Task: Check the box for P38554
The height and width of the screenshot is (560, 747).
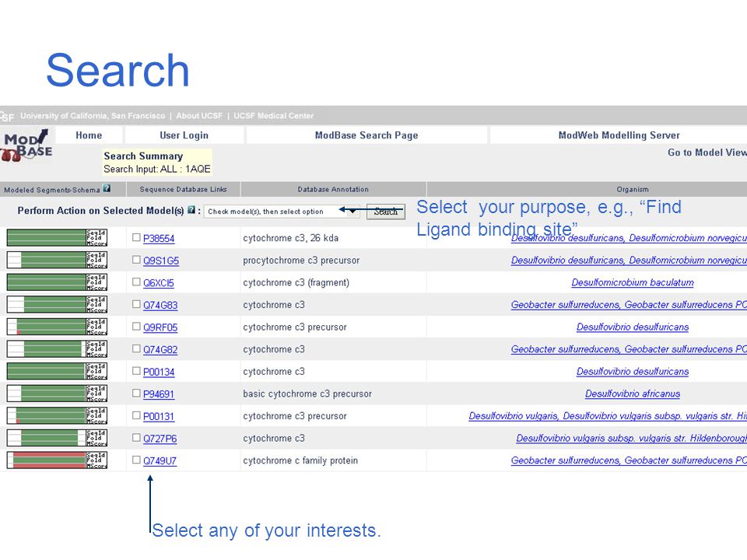Action: tap(136, 237)
